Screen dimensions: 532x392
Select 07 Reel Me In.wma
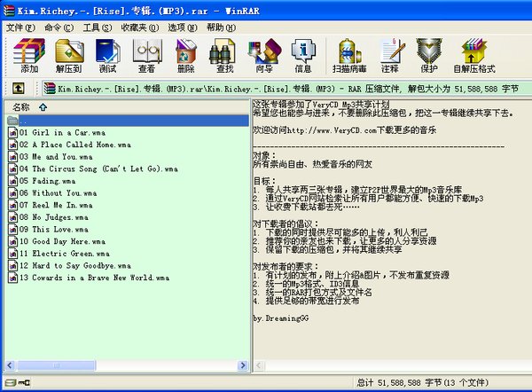(56, 205)
